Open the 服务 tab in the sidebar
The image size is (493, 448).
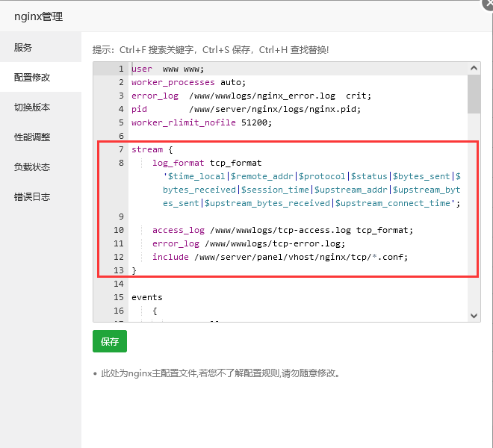pos(40,47)
